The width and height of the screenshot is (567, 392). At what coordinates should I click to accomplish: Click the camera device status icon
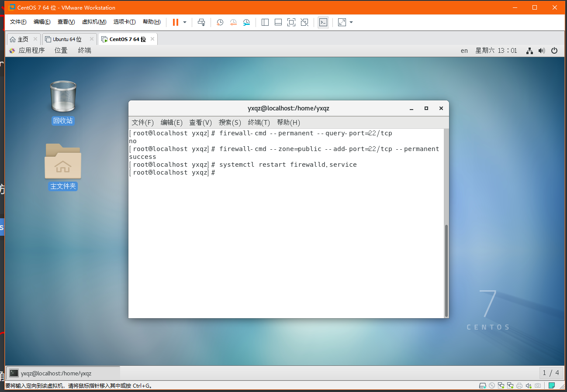pos(538,386)
